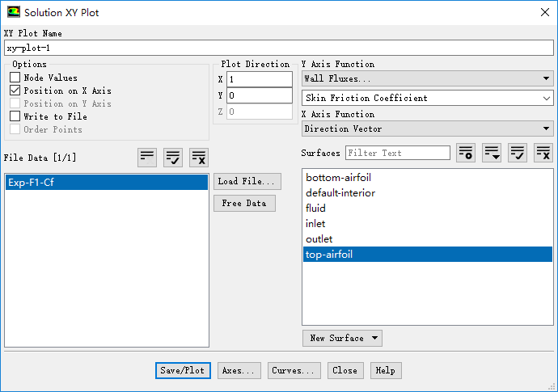Click File Data toggle tree view icon
Viewport: 558px width, 392px height.
click(x=146, y=157)
